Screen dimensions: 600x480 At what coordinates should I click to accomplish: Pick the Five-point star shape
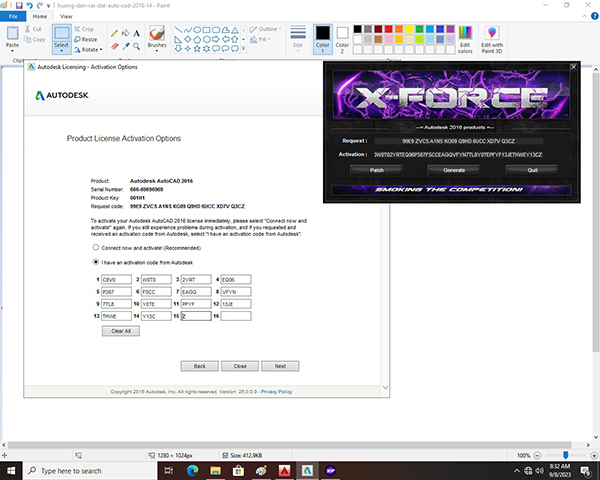(x=197, y=49)
